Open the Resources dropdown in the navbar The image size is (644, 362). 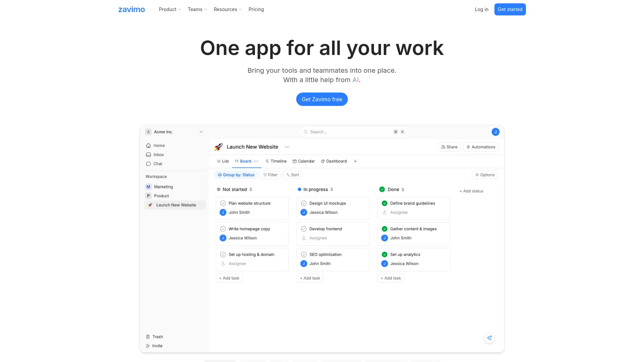227,9
